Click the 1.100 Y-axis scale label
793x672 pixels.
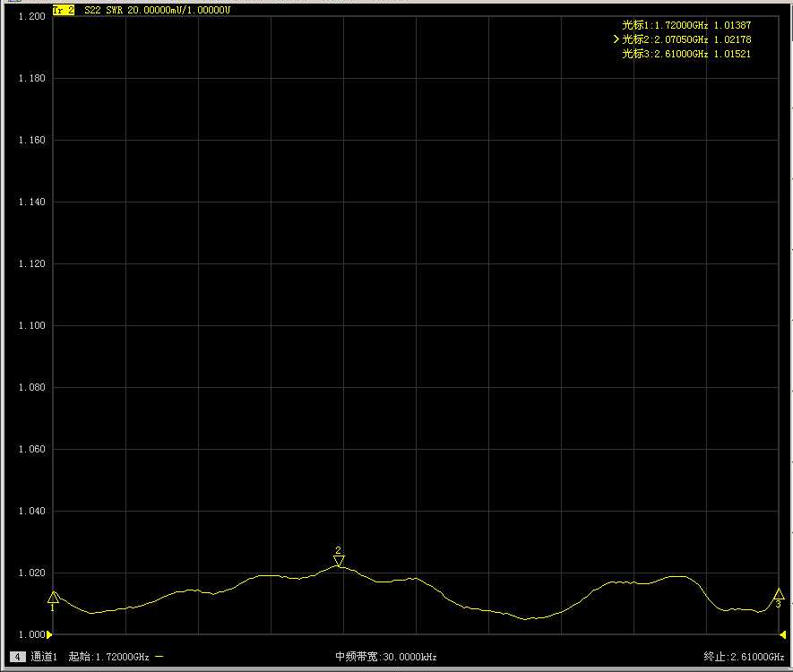31,326
